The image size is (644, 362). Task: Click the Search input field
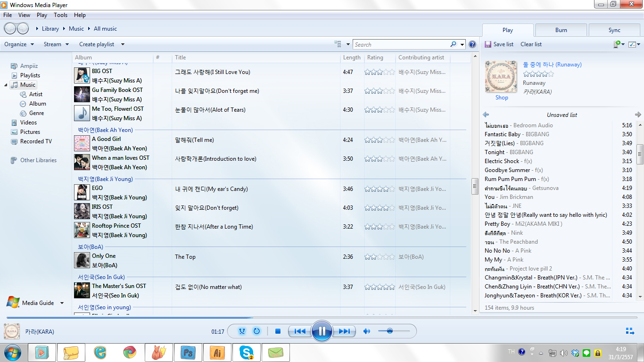[x=401, y=44]
